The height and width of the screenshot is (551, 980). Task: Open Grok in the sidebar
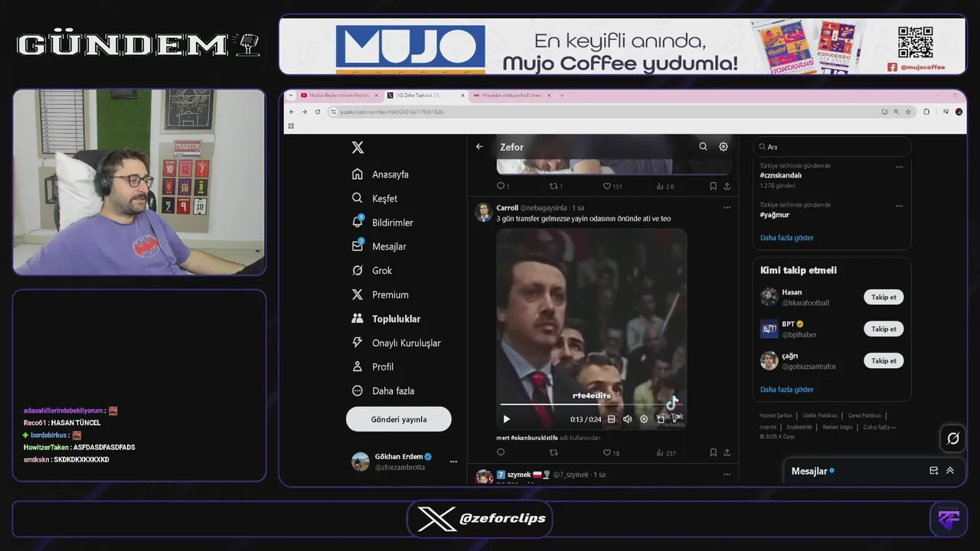pos(372,270)
